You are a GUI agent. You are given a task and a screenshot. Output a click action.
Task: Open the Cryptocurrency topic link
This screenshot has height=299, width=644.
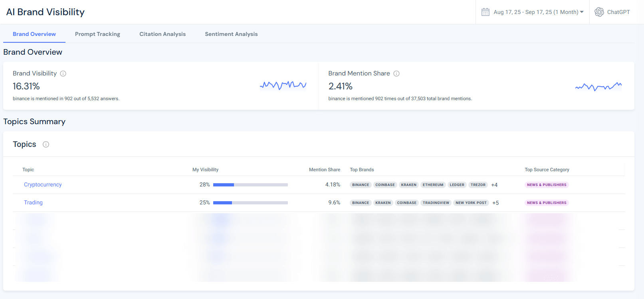point(43,184)
